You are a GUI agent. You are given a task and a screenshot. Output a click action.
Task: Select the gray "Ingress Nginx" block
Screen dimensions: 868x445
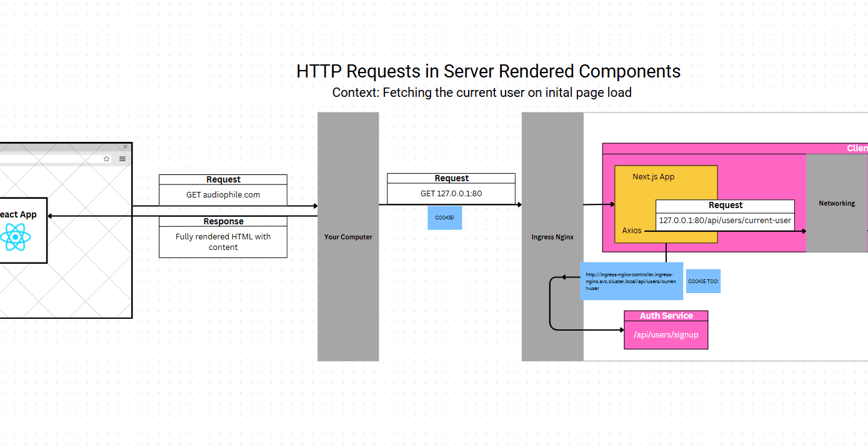(552, 237)
